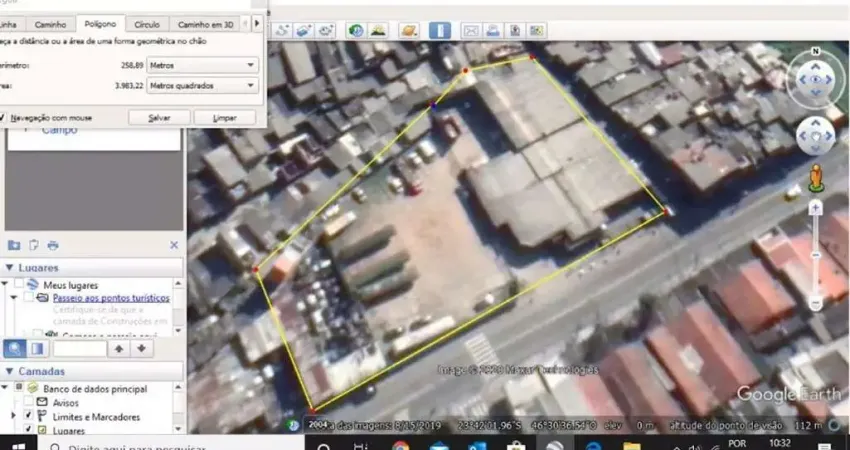Click the Record a Tour icon
850x450 pixels.
(x=325, y=30)
